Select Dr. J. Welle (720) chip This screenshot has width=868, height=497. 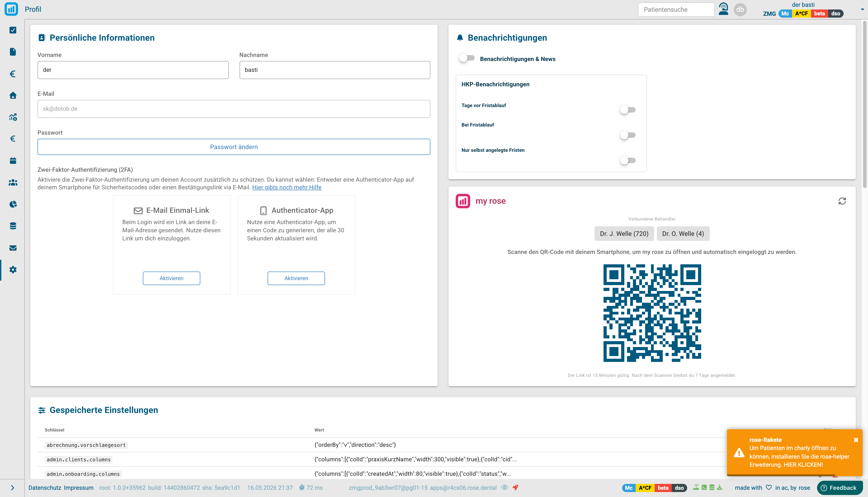[x=624, y=234]
